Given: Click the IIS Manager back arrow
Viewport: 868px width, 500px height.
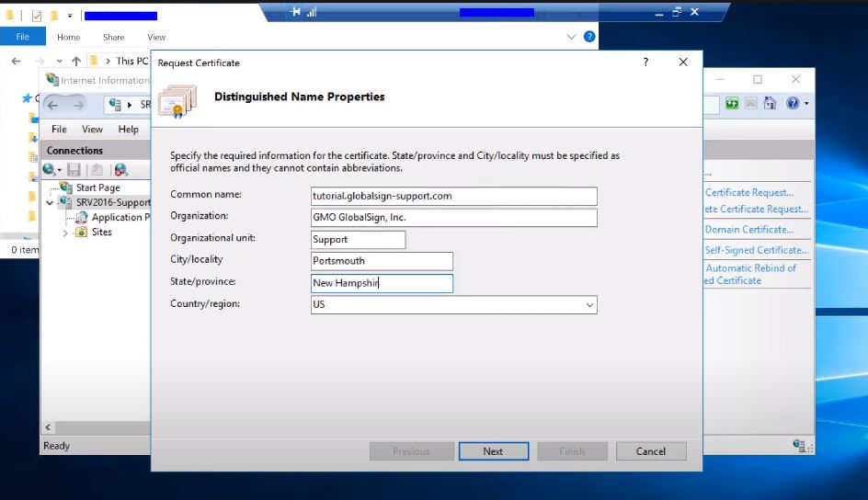Looking at the screenshot, I should point(53,105).
